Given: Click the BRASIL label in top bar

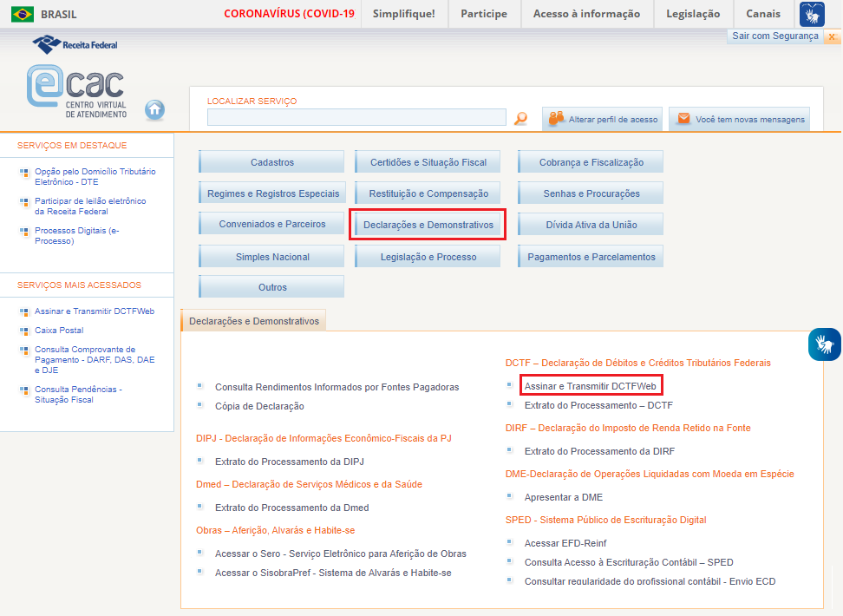Looking at the screenshot, I should click(59, 15).
